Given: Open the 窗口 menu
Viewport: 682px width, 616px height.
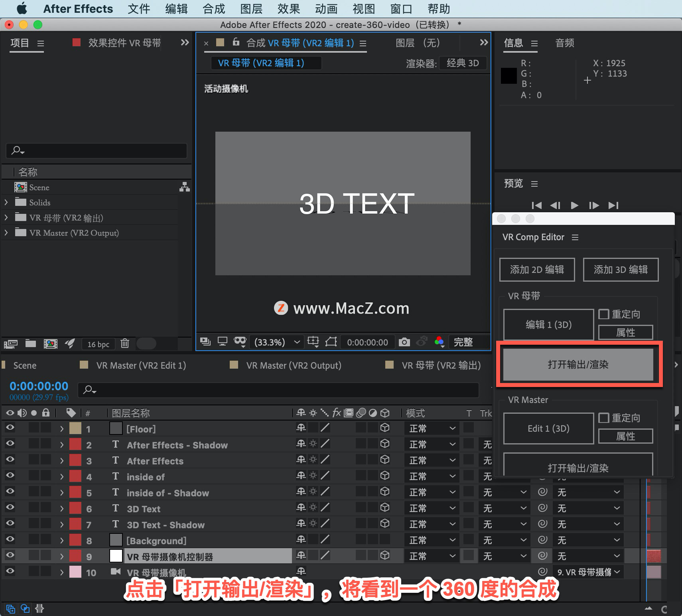Looking at the screenshot, I should tap(401, 9).
